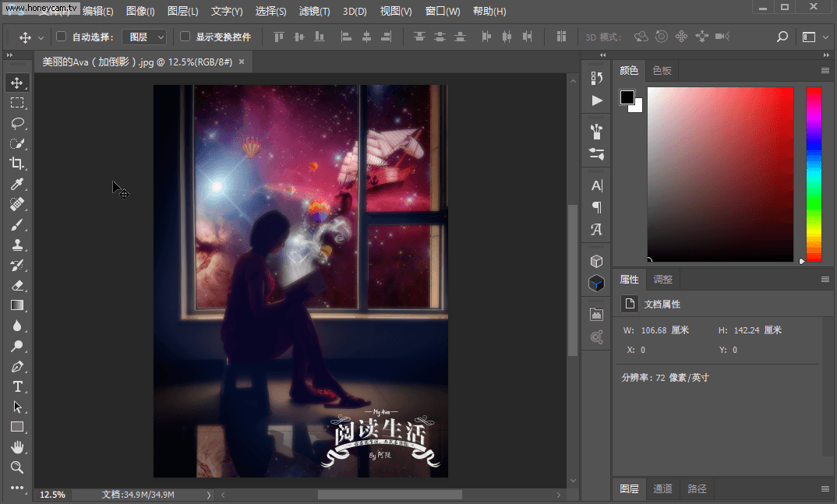Select the Brush tool
The height and width of the screenshot is (504, 837).
click(x=17, y=224)
